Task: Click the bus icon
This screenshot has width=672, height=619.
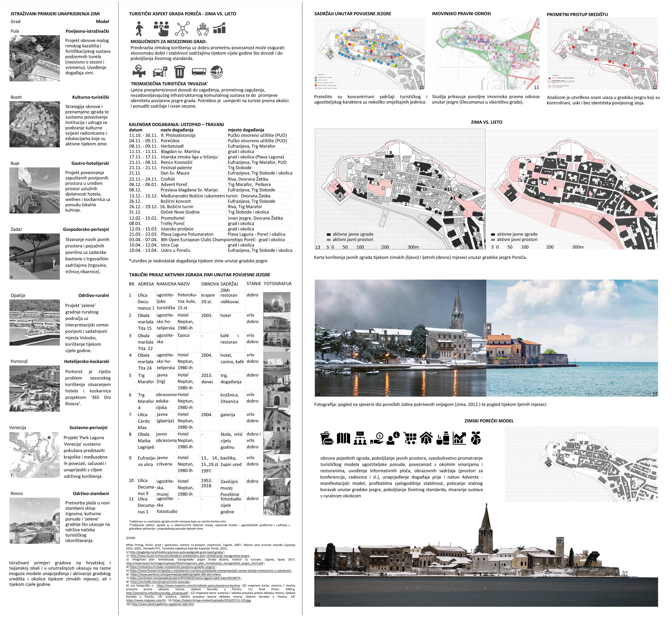Action: (199, 72)
